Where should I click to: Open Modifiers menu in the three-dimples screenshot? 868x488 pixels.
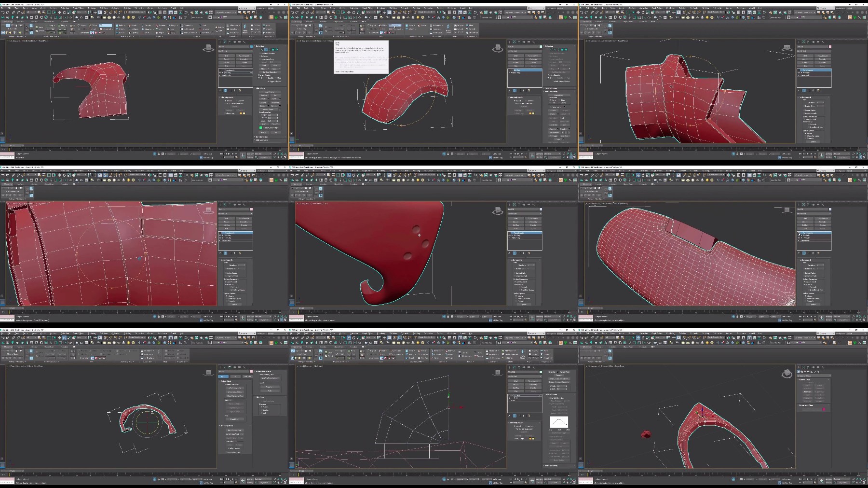pos(342,171)
